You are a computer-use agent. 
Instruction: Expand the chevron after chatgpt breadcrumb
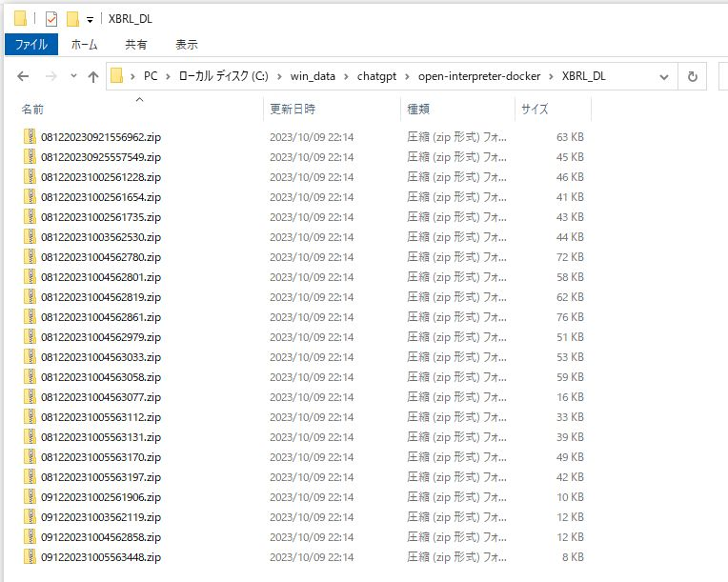point(407,76)
